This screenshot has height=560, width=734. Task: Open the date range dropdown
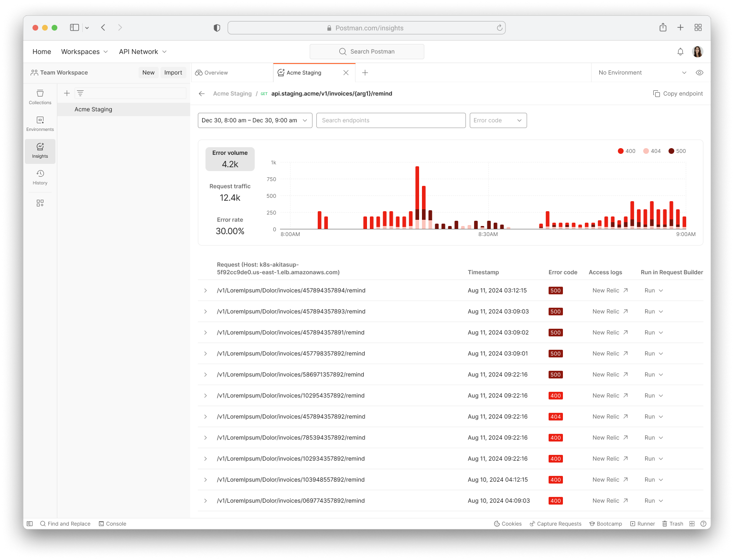click(255, 120)
